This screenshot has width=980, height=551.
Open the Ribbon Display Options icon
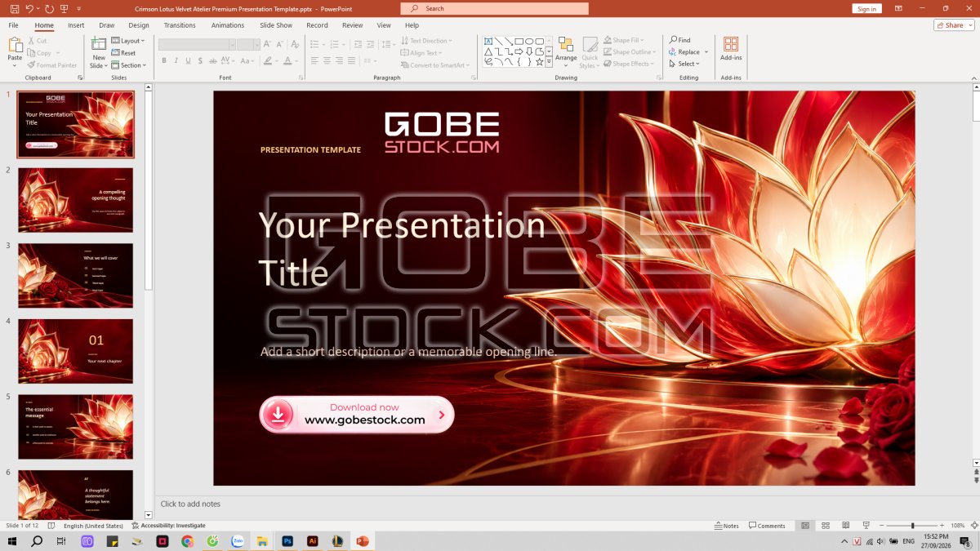(898, 8)
